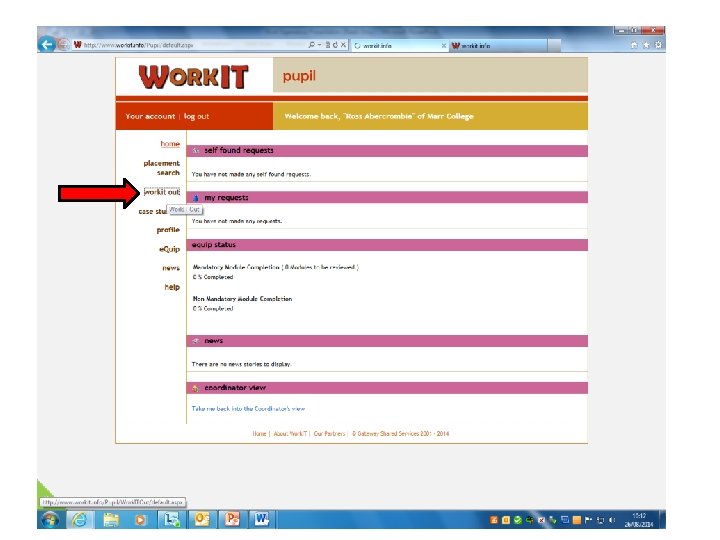Click the news section header icon

196,341
